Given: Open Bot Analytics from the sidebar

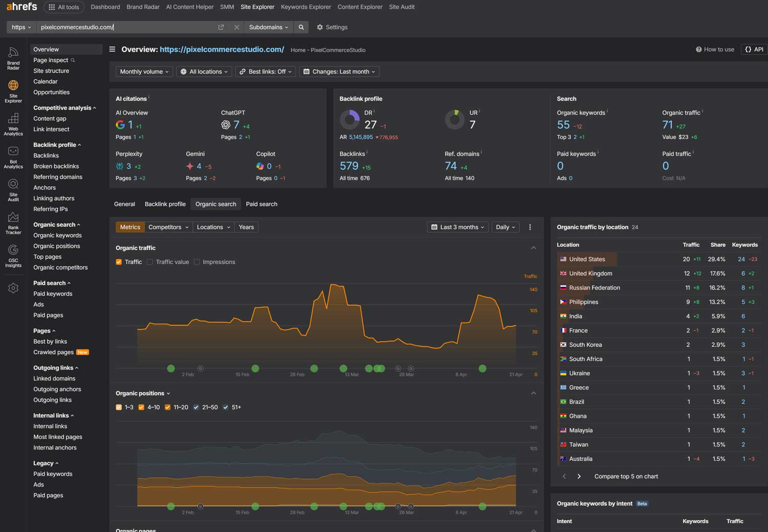Looking at the screenshot, I should click(13, 155).
